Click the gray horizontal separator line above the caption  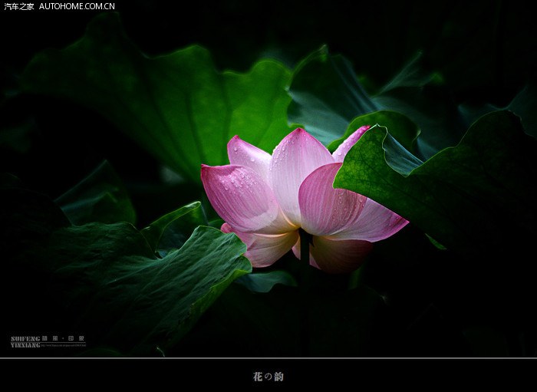click(268, 358)
